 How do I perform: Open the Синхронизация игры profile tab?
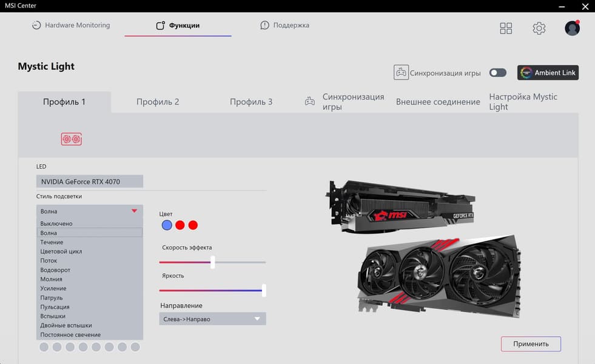353,102
